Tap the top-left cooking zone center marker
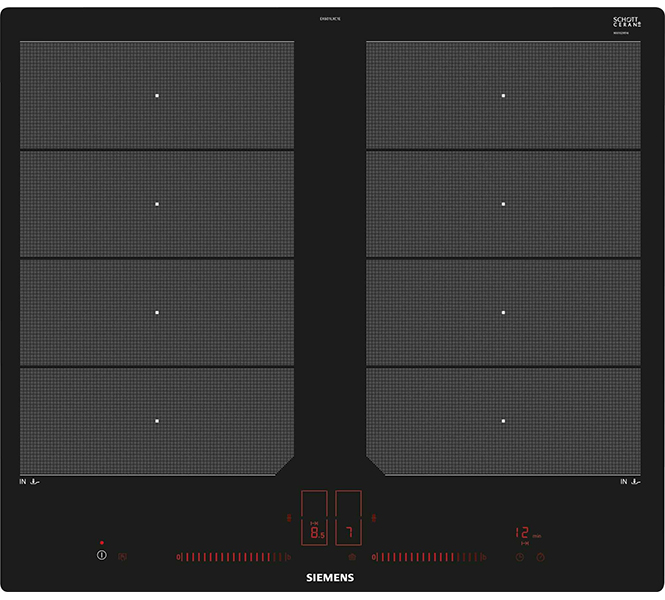The image size is (665, 600). [x=157, y=95]
